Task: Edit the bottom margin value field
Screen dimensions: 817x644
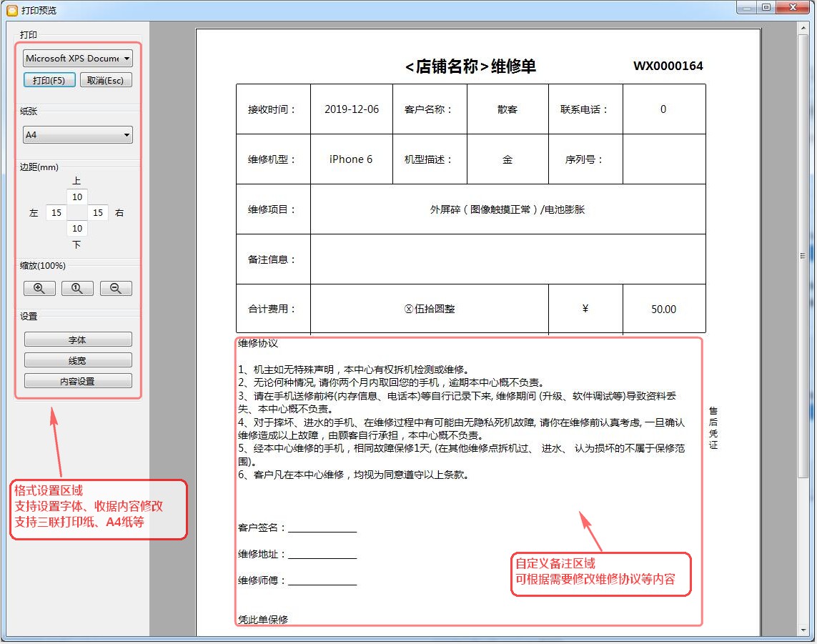Action: coord(77,228)
